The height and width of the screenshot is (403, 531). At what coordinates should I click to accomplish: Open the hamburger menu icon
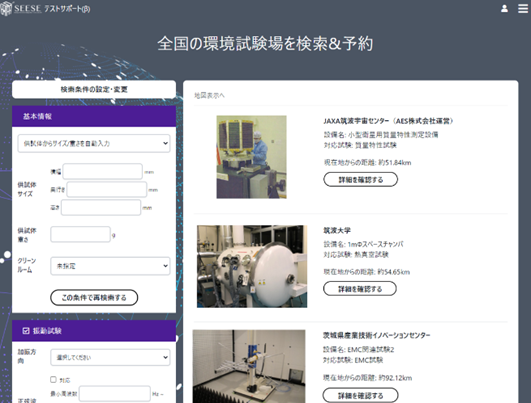click(523, 8)
